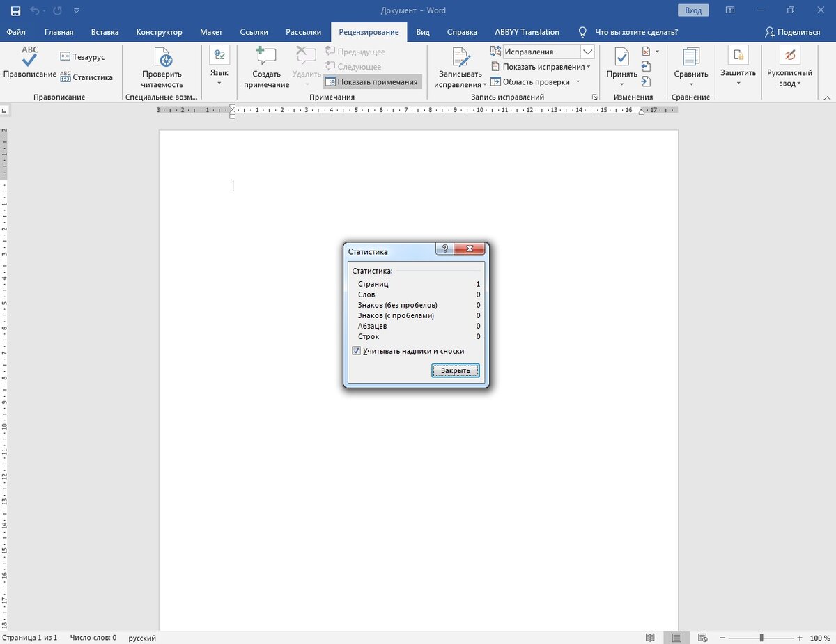Toggle Показать примечания
Viewport: 836px width, 644px height.
point(372,82)
